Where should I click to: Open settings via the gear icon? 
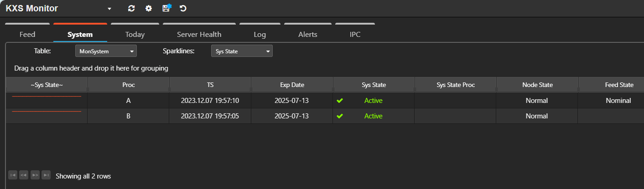point(149,8)
